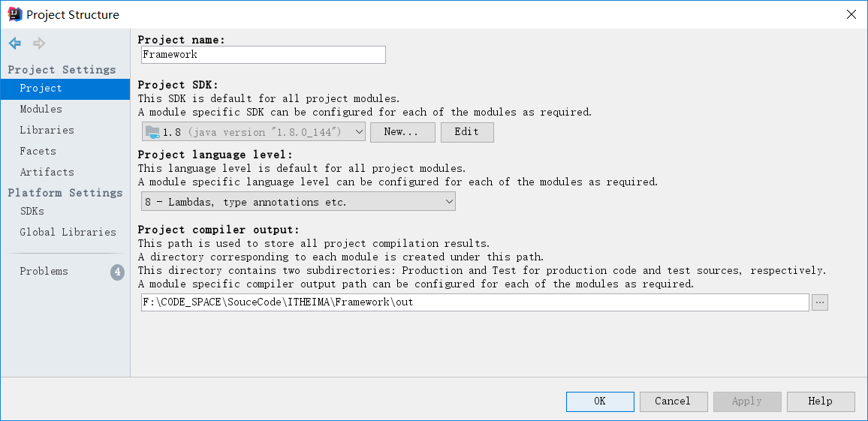Click the Problems count badge
The height and width of the screenshot is (421, 868).
coord(117,272)
